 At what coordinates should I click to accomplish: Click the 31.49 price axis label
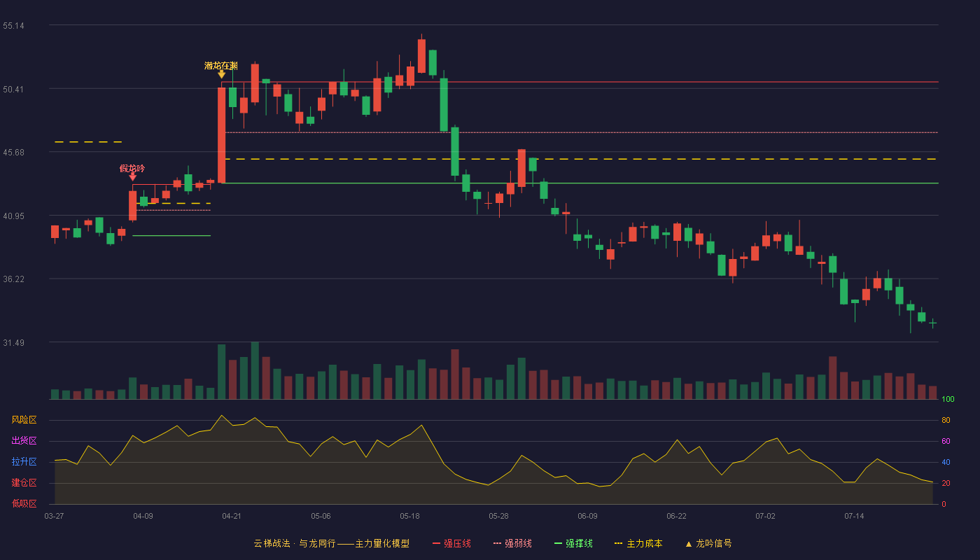click(13, 343)
